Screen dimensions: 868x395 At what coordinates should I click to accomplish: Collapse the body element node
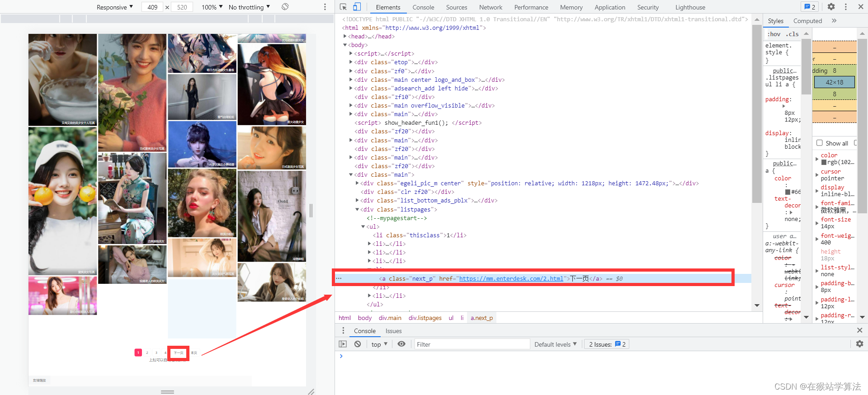345,45
